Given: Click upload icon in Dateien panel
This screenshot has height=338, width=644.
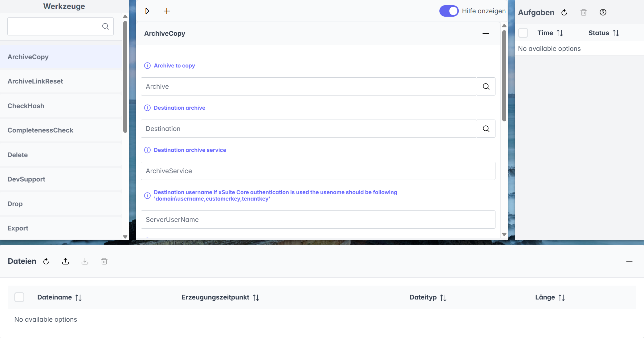Looking at the screenshot, I should click(x=65, y=261).
